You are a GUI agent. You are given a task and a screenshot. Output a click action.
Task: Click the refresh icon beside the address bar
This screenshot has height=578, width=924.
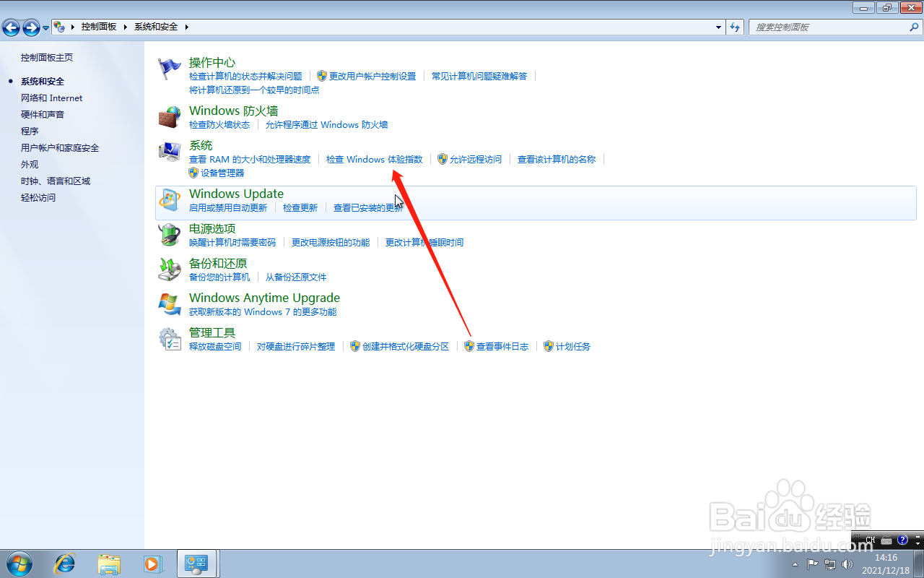coord(736,27)
